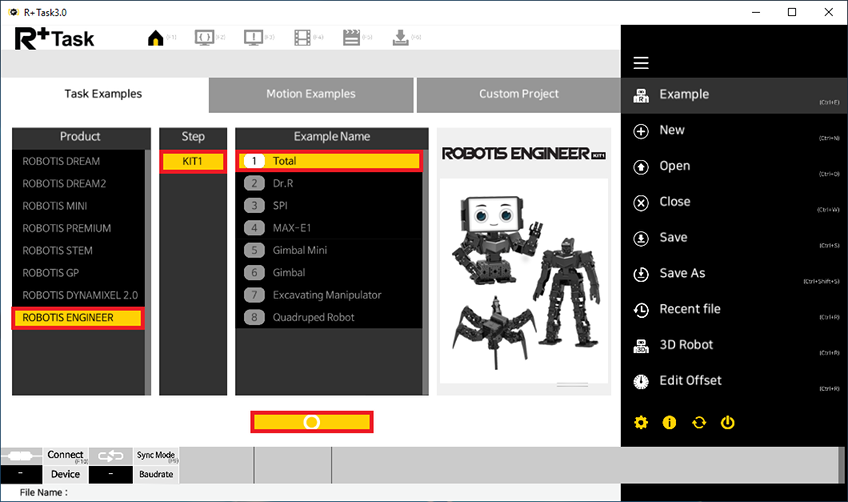This screenshot has height=502, width=848.
Task: Switch to Task Examples tab
Action: (x=103, y=94)
